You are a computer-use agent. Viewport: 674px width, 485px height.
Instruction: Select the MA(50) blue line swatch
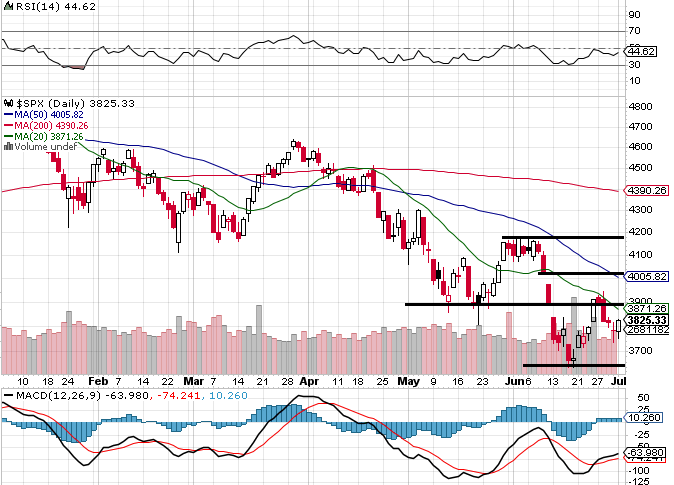coord(9,115)
